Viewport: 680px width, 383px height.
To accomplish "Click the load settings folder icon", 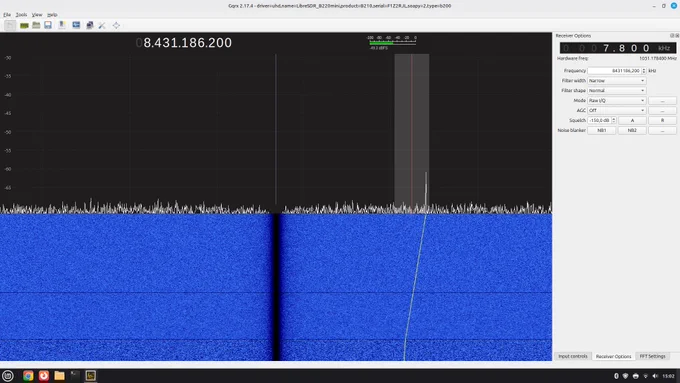I will [36, 25].
